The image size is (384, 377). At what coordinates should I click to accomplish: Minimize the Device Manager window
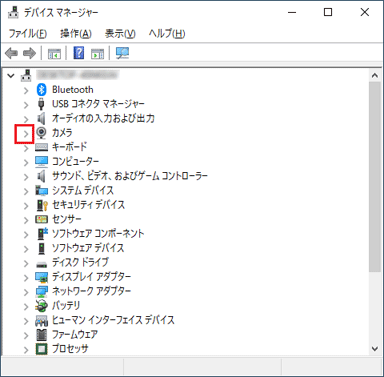[292, 12]
